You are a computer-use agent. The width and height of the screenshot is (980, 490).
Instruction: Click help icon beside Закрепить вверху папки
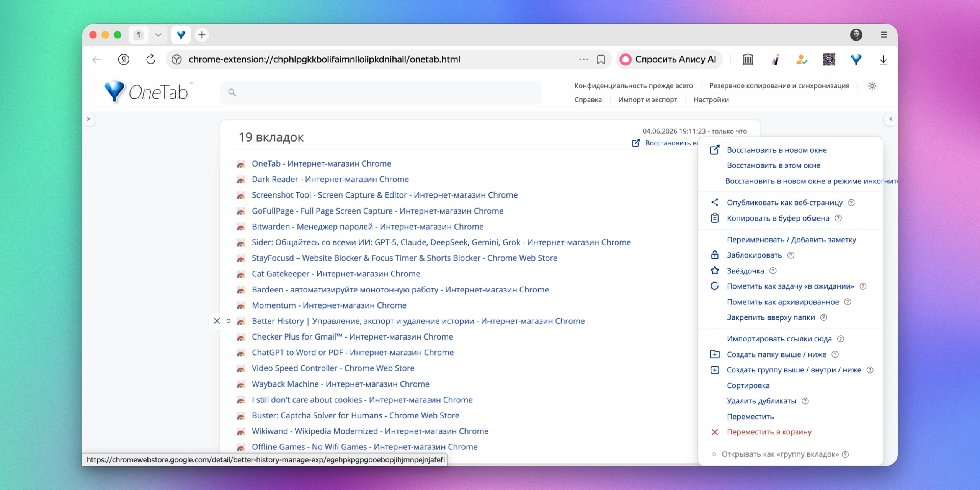(x=824, y=317)
